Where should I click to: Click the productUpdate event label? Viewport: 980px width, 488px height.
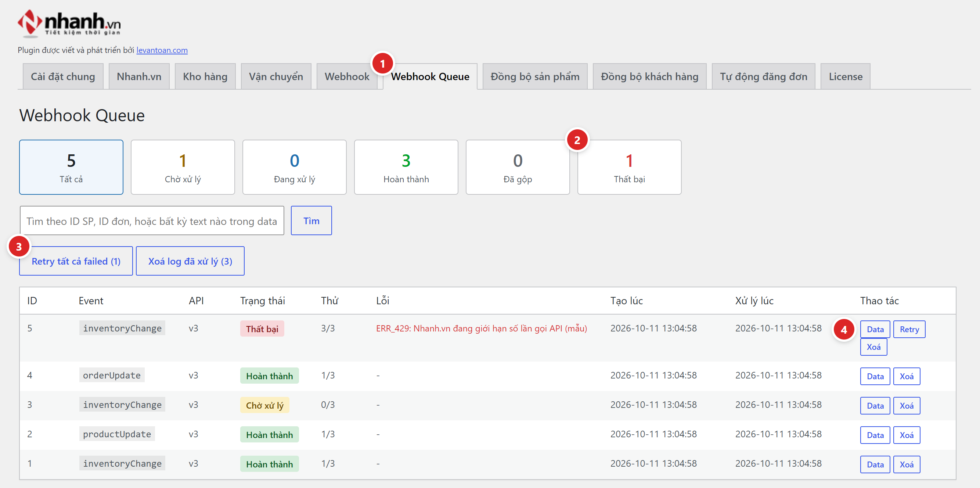click(117, 434)
